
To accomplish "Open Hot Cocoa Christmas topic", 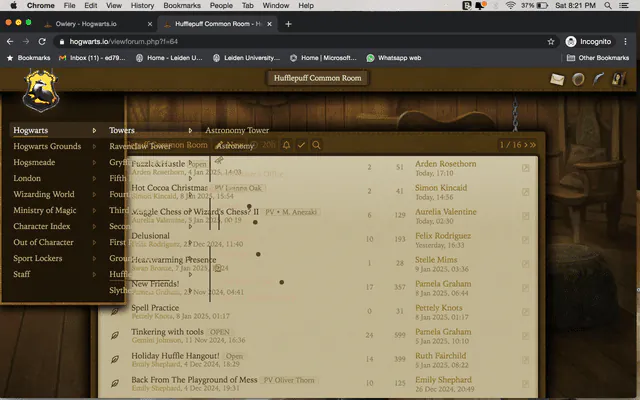I will click(169, 188).
